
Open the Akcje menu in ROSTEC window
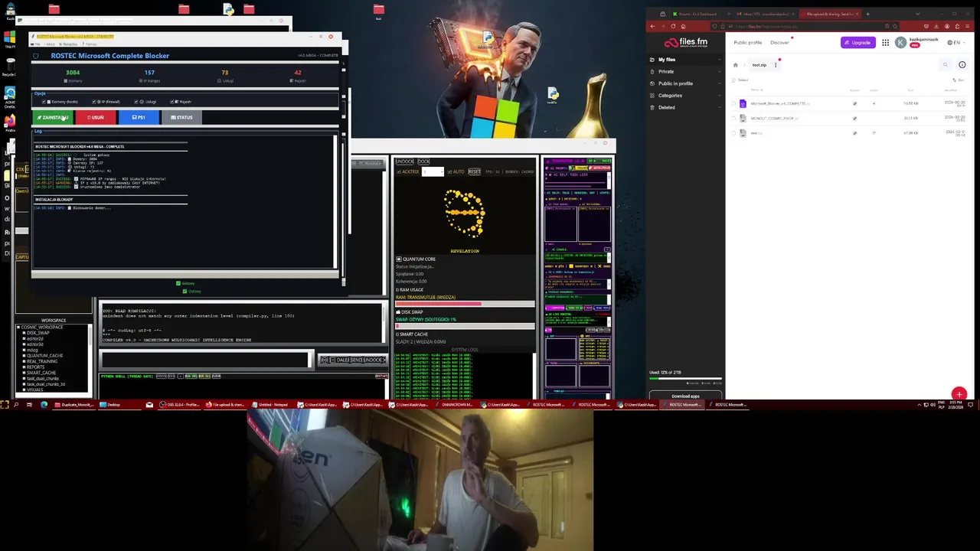[50, 44]
